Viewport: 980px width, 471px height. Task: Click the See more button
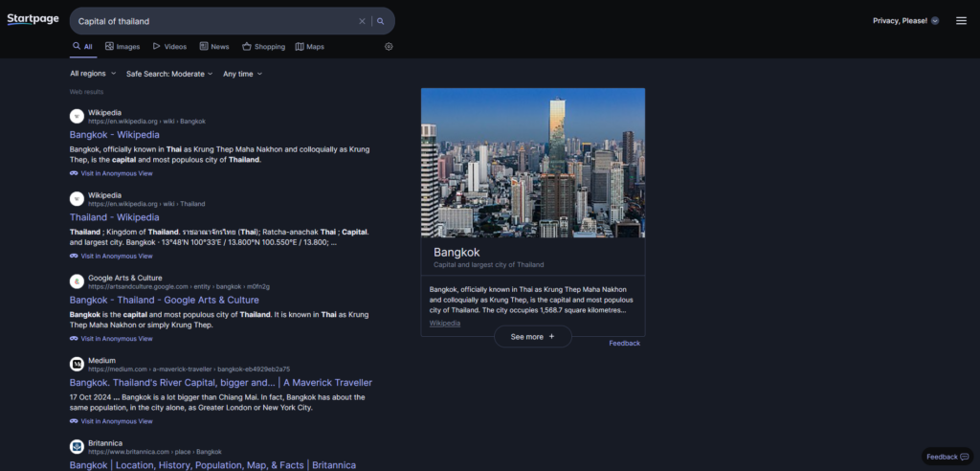point(532,337)
